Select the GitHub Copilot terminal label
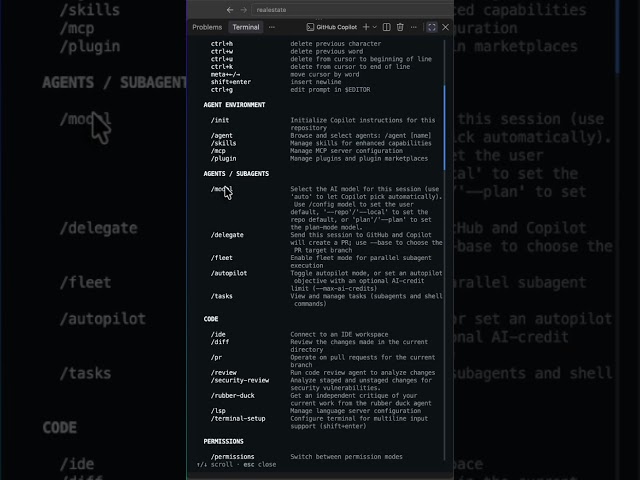This screenshot has width=640, height=480. point(337,27)
